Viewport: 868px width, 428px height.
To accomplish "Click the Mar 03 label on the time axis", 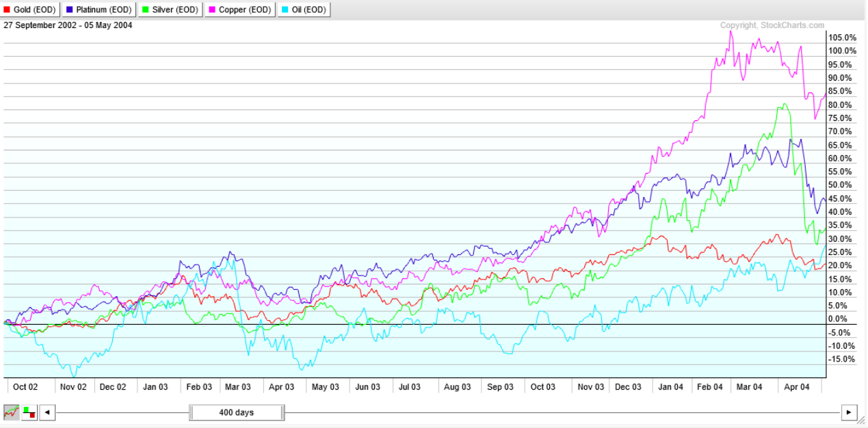I will pyautogui.click(x=237, y=386).
